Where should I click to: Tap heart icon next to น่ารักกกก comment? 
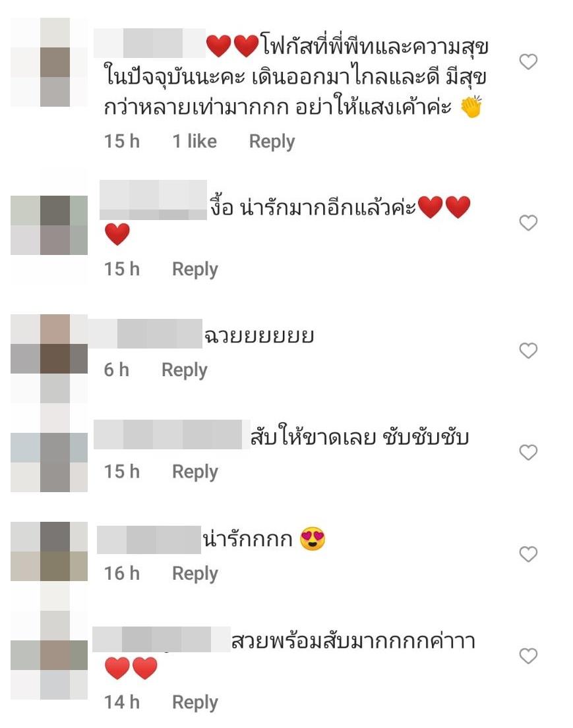(x=528, y=554)
